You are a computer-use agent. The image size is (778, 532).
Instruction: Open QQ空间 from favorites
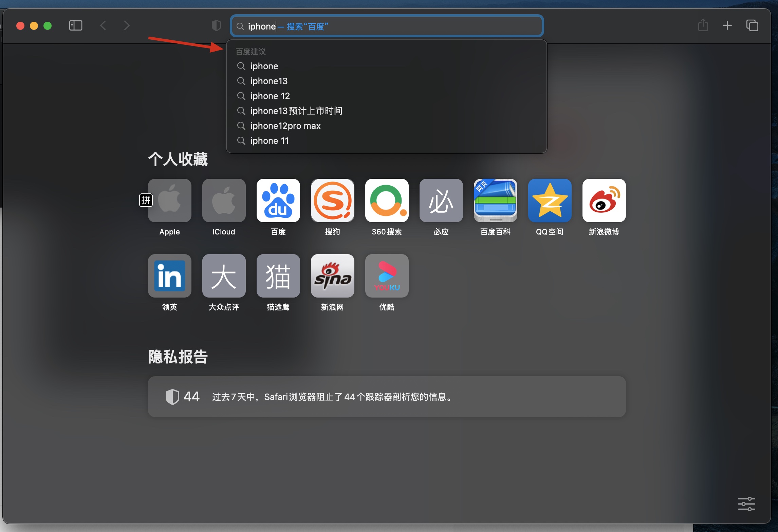point(549,201)
